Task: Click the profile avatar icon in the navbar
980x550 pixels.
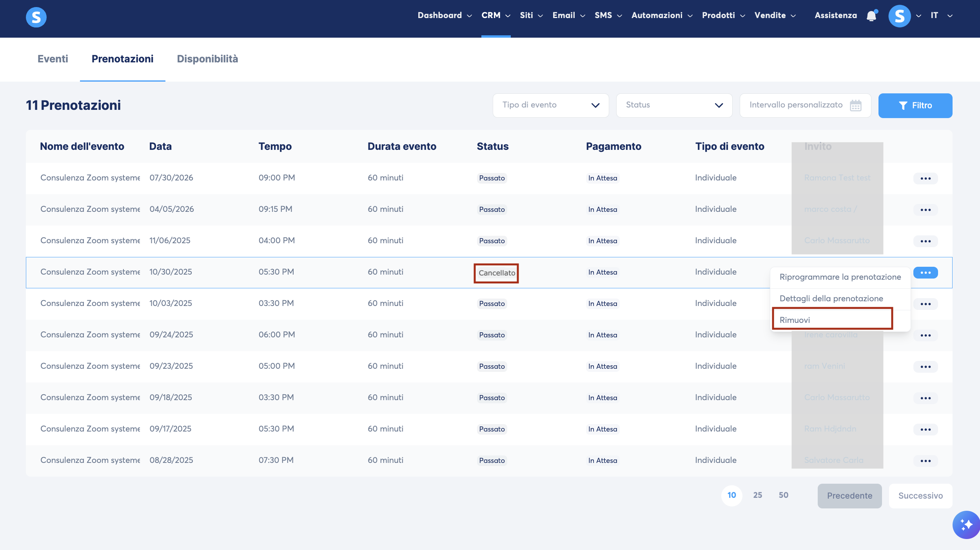Action: [900, 16]
